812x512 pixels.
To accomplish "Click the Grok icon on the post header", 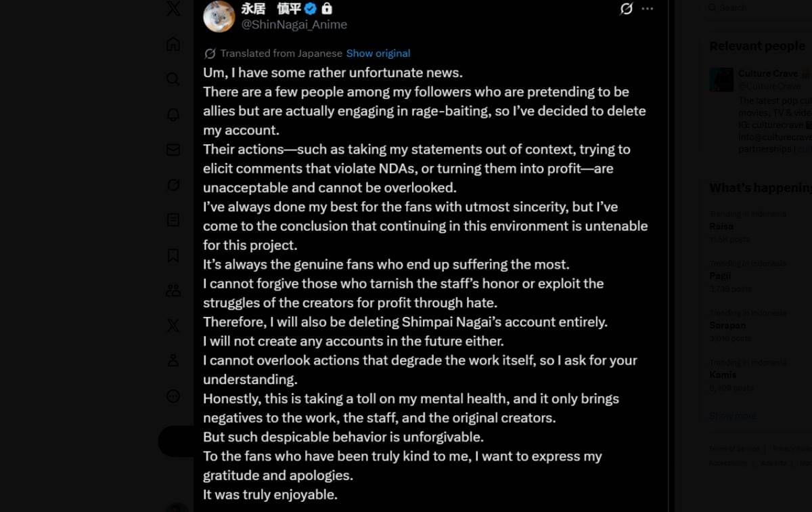I will pos(627,9).
